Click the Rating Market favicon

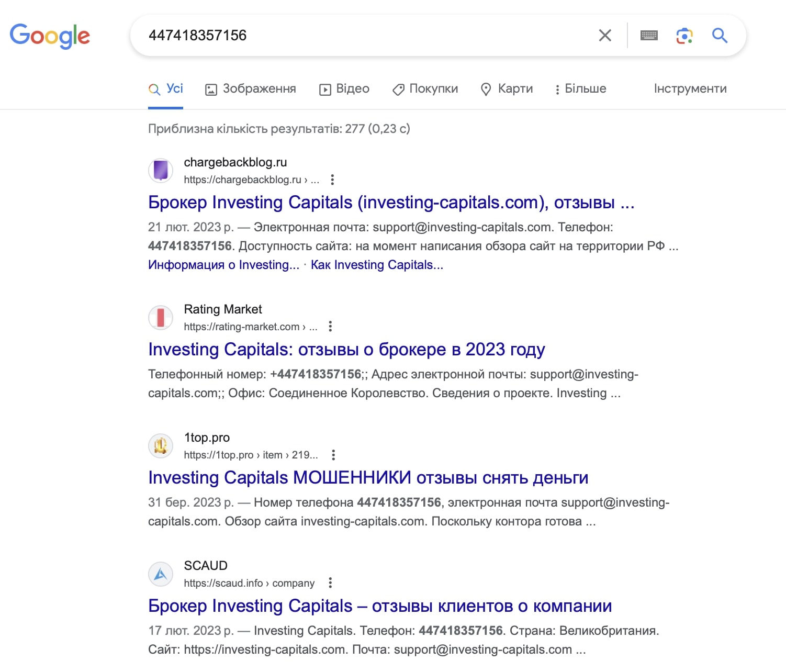tap(161, 318)
